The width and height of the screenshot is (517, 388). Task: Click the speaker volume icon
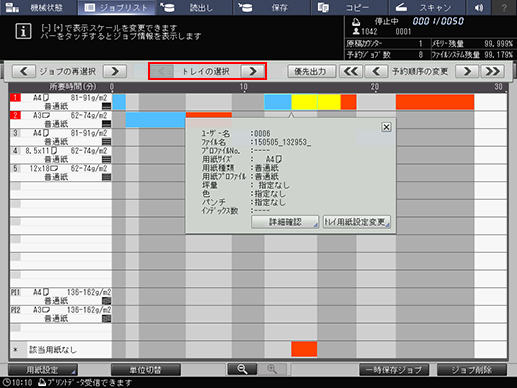coord(479,7)
